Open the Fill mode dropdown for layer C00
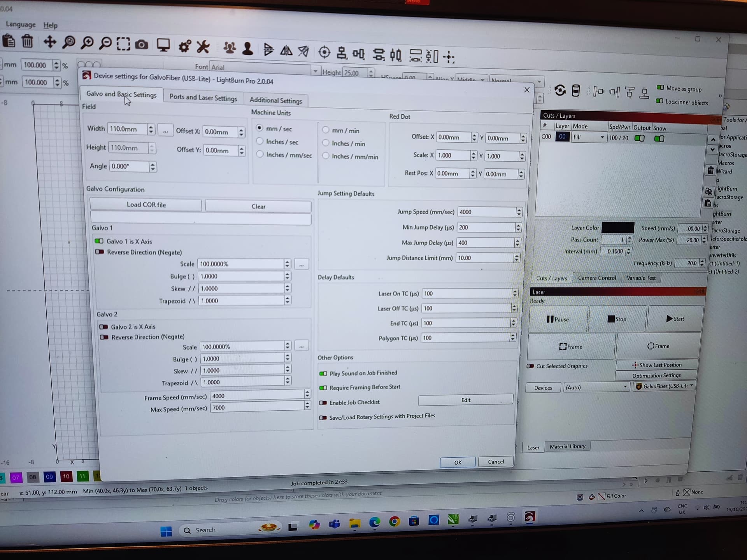 click(589, 137)
